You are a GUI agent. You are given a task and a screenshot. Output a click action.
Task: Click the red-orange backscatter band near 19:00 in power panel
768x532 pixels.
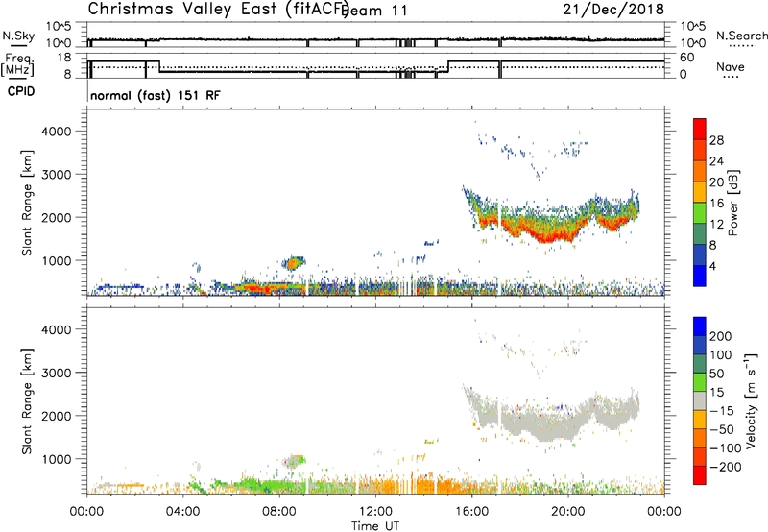point(547,236)
